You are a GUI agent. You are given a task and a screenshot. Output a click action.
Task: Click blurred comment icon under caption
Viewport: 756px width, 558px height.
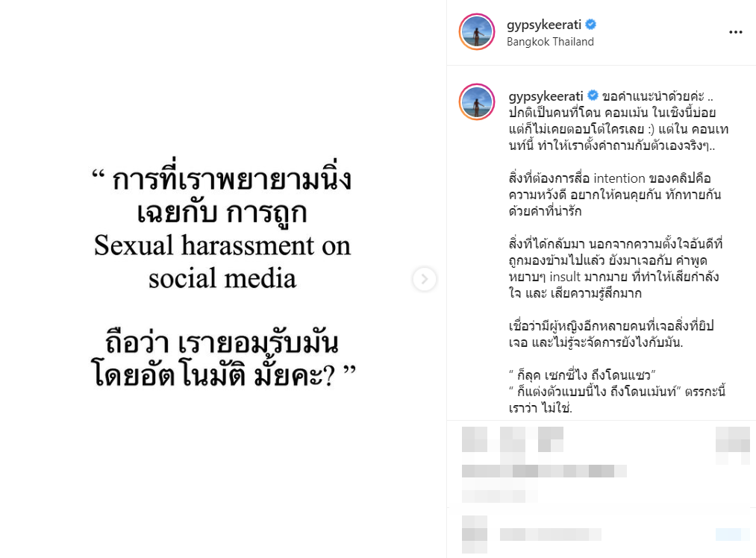click(512, 439)
